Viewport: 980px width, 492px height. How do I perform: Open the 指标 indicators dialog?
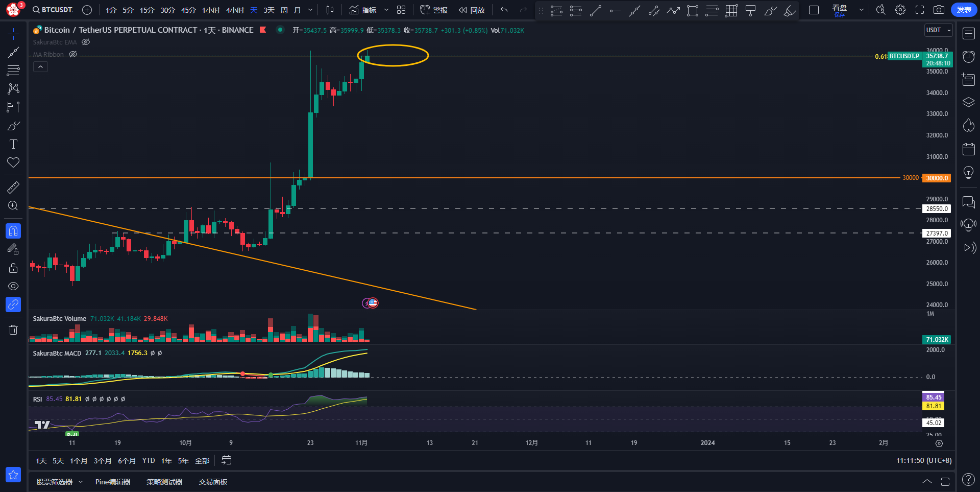(363, 10)
